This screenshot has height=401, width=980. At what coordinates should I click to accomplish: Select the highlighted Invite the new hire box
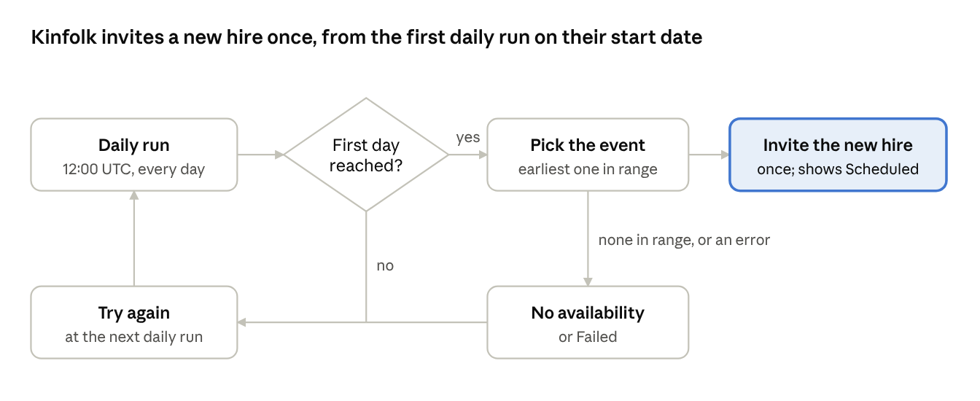[838, 155]
